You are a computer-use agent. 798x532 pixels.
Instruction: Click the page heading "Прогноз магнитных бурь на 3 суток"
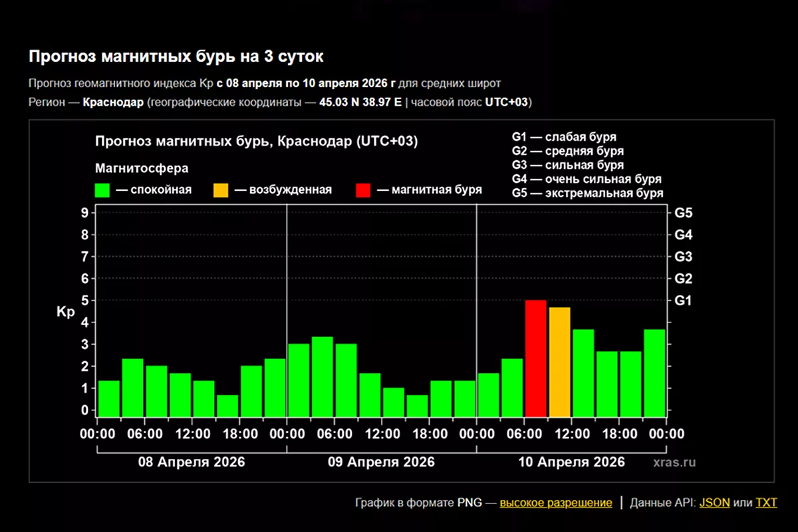coord(176,57)
